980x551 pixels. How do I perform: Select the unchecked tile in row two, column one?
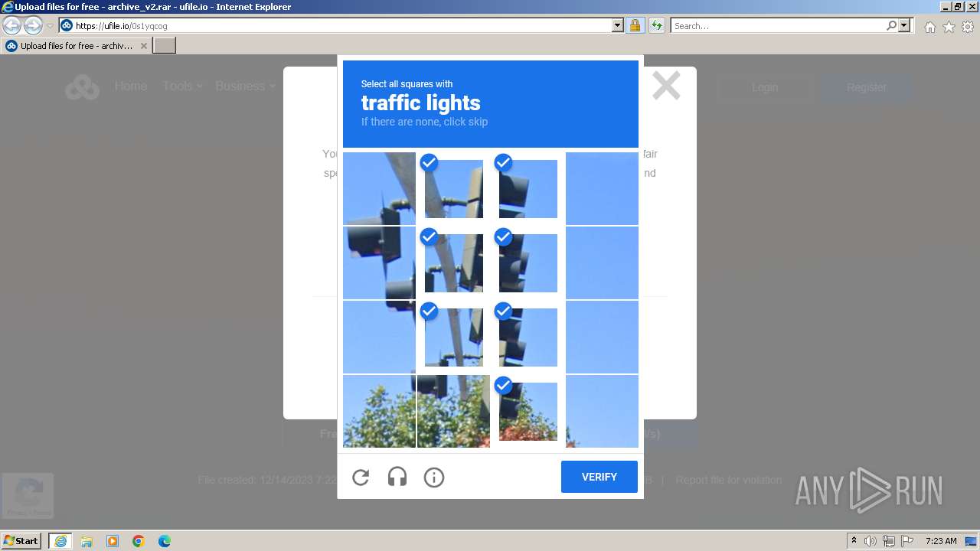click(379, 262)
